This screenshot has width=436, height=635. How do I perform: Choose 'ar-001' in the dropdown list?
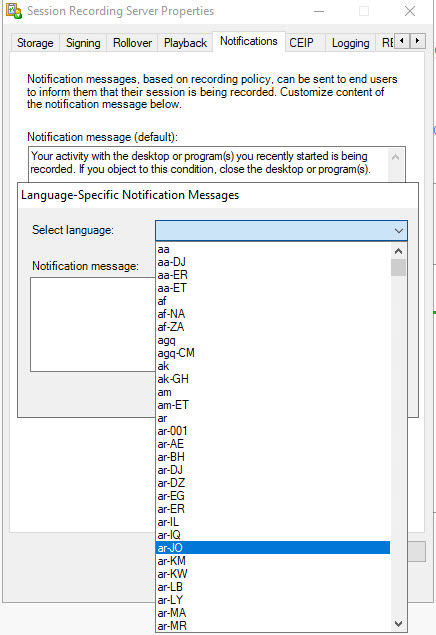click(x=273, y=431)
